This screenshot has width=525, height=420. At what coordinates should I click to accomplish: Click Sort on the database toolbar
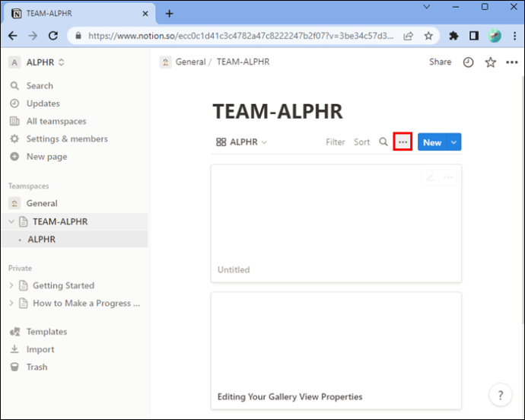pyautogui.click(x=361, y=142)
